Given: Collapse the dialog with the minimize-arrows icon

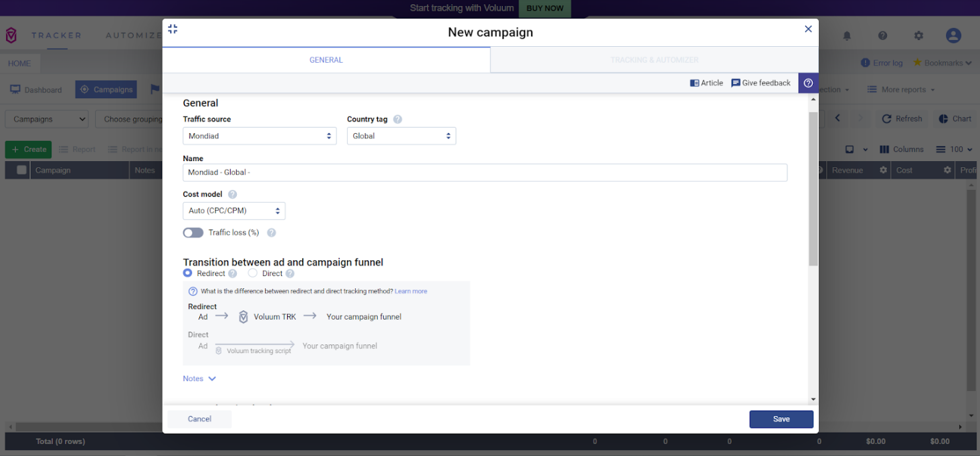Looking at the screenshot, I should 173,29.
